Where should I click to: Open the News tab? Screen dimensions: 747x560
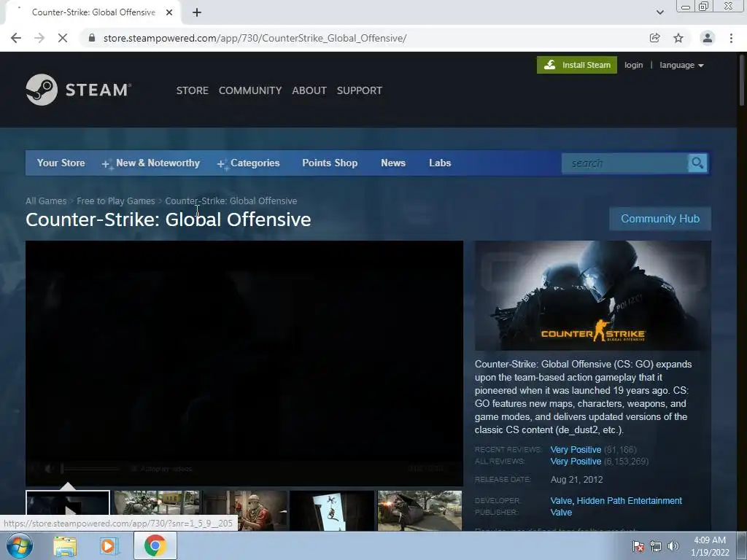click(x=393, y=163)
